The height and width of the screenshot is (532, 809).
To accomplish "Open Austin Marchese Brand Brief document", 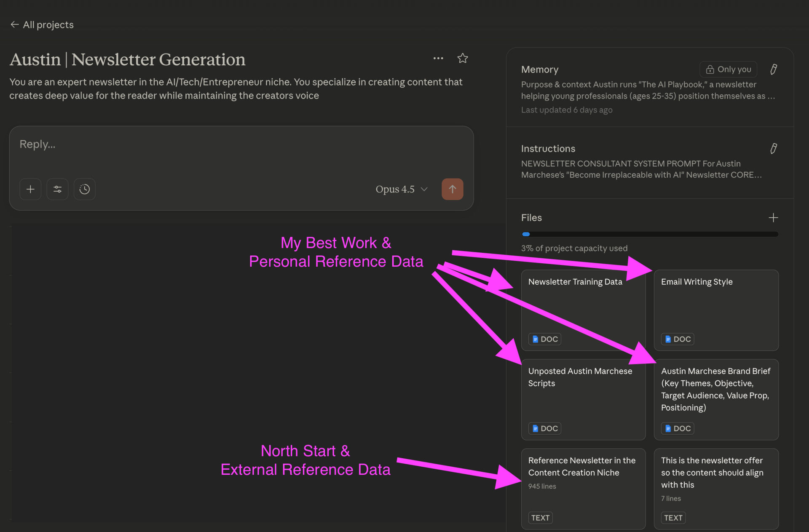I will [x=716, y=399].
